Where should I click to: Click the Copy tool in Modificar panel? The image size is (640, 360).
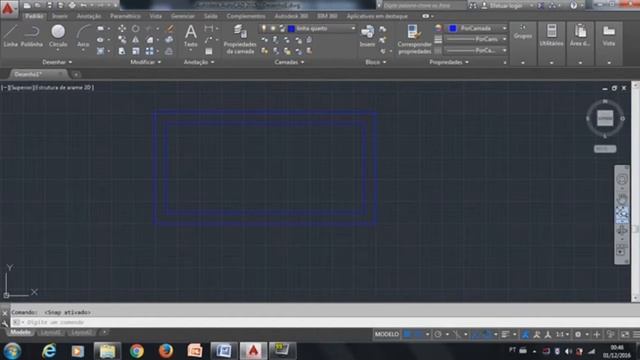pyautogui.click(x=122, y=40)
